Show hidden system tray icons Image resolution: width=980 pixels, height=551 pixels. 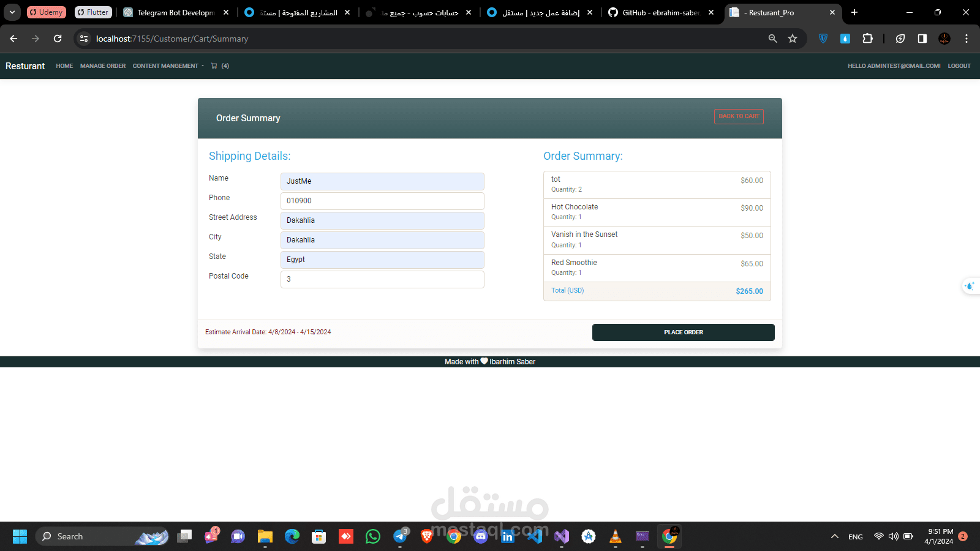tap(834, 536)
